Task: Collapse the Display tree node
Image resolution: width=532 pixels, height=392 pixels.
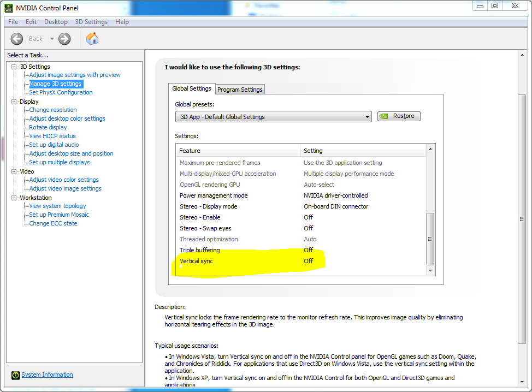Action: (14, 102)
